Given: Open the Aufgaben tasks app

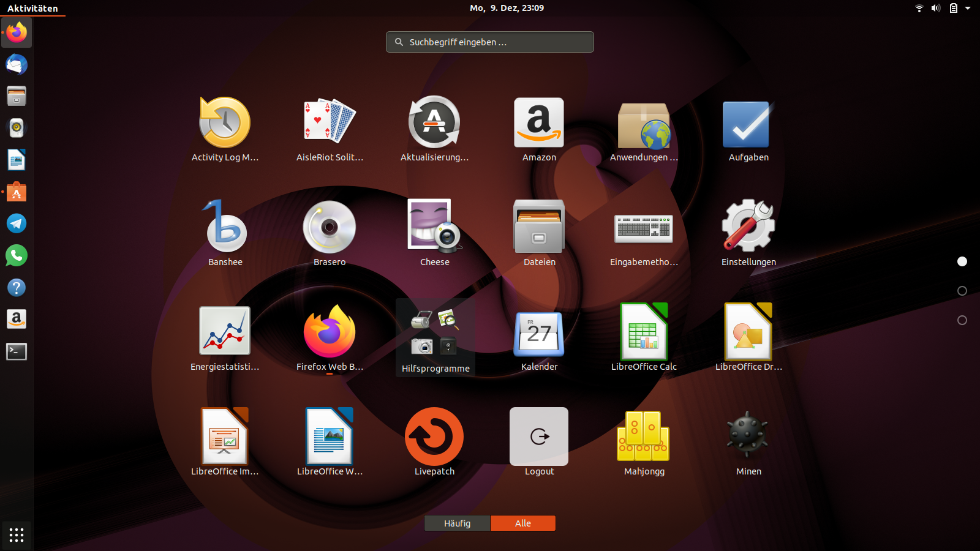Looking at the screenshot, I should point(748,130).
